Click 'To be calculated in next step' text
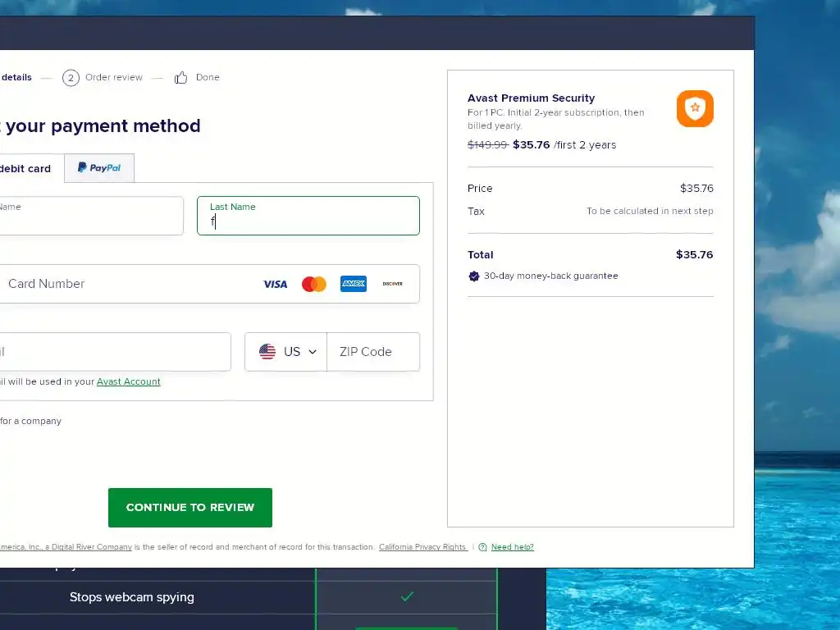The width and height of the screenshot is (840, 630). [x=650, y=211]
